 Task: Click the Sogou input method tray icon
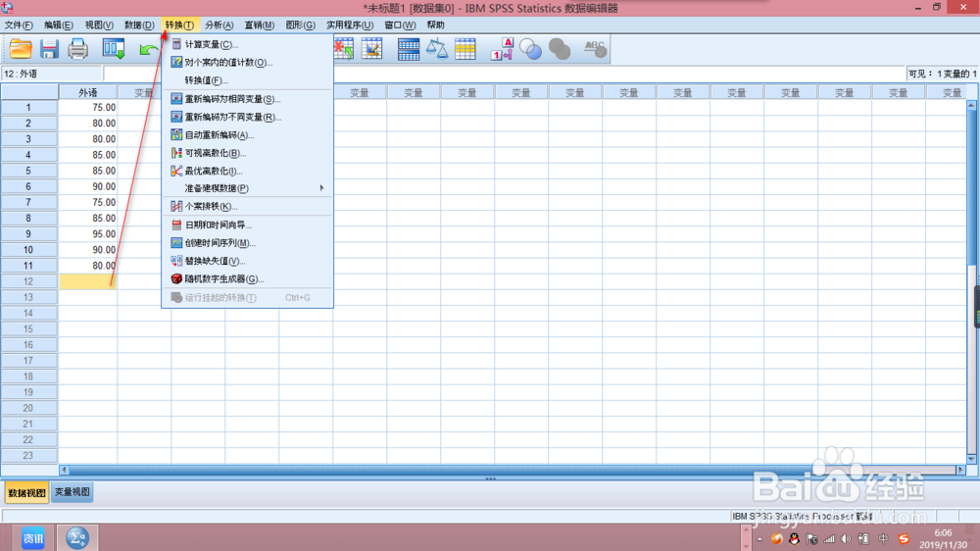tap(904, 538)
